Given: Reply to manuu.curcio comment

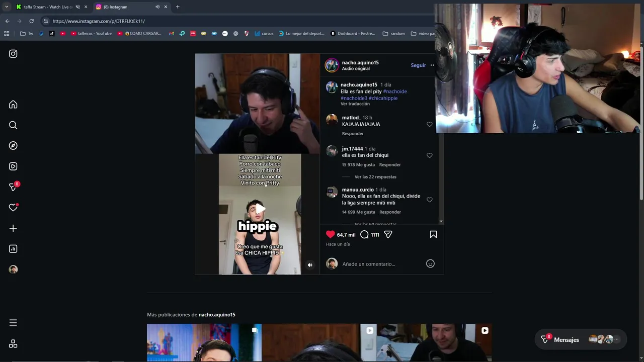Looking at the screenshot, I should tap(390, 212).
